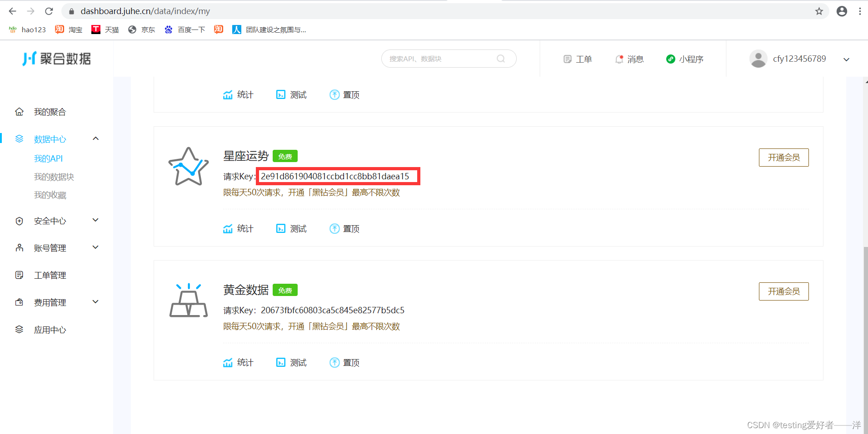Click the 账号管理 user icon
Viewport: 868px width, 434px height.
click(19, 247)
